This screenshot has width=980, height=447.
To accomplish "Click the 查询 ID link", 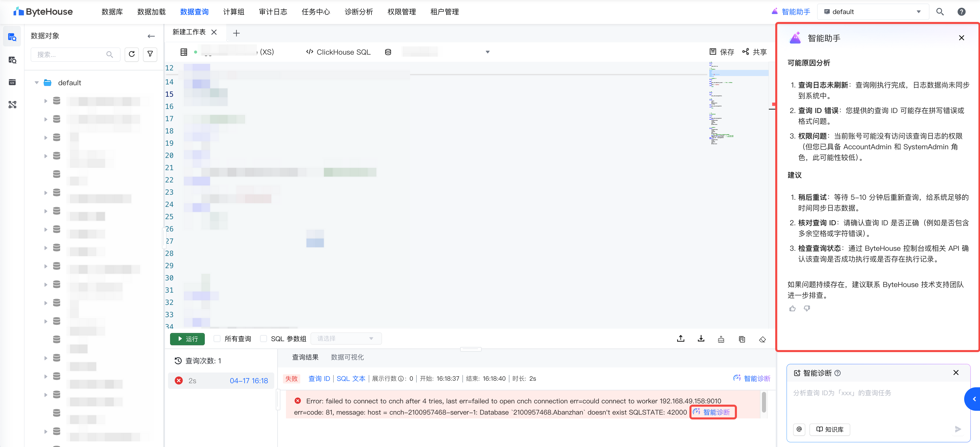I will click(x=319, y=379).
